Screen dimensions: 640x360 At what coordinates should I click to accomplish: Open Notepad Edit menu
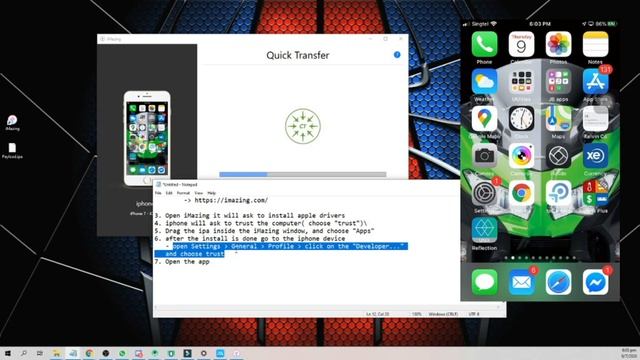(x=169, y=193)
